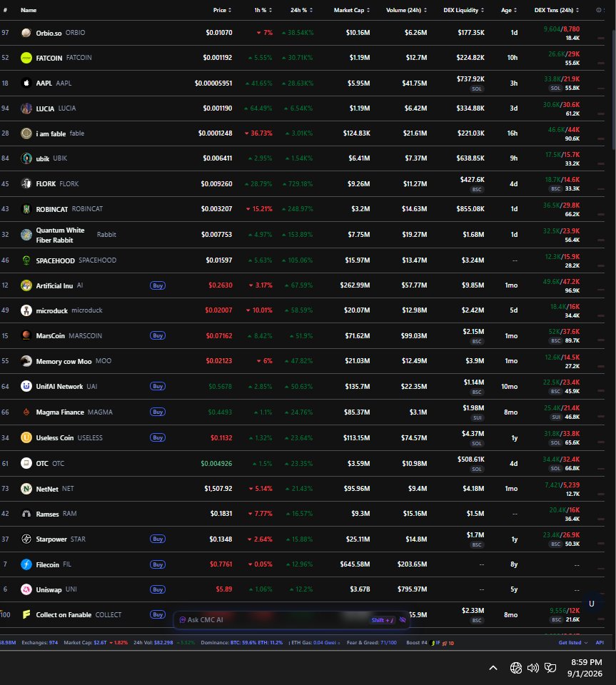The width and height of the screenshot is (616, 685).
Task: Select the MarsCoin planet icon
Action: coord(26,335)
